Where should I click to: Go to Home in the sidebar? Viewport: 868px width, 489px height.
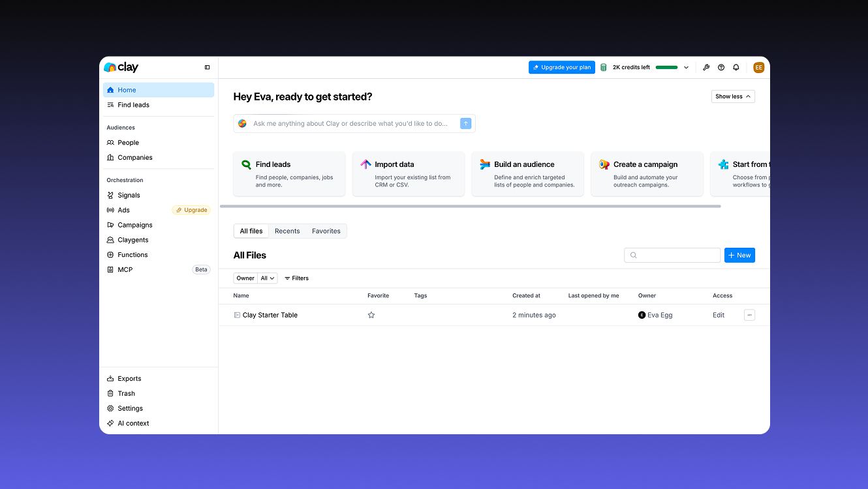(x=159, y=90)
